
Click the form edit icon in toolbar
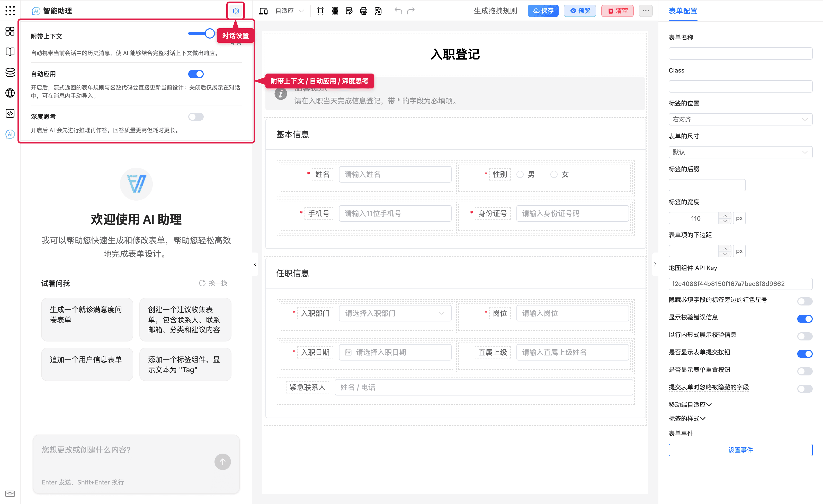[x=349, y=11]
